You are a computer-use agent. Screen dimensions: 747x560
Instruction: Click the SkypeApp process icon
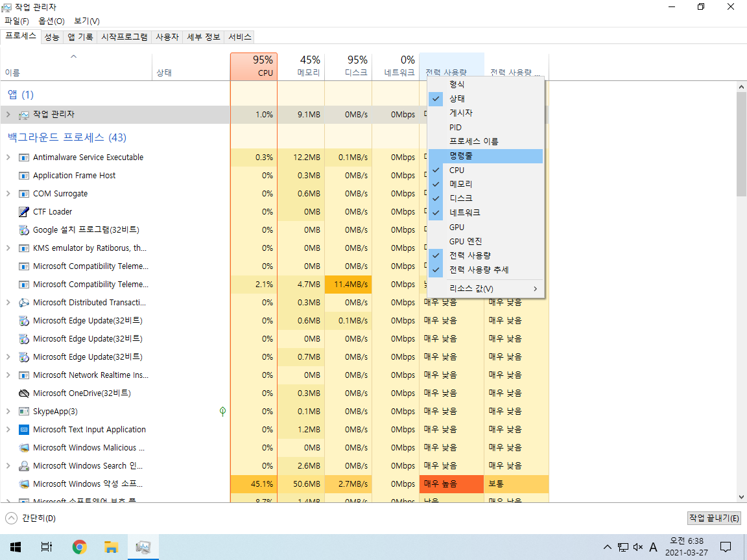point(24,412)
